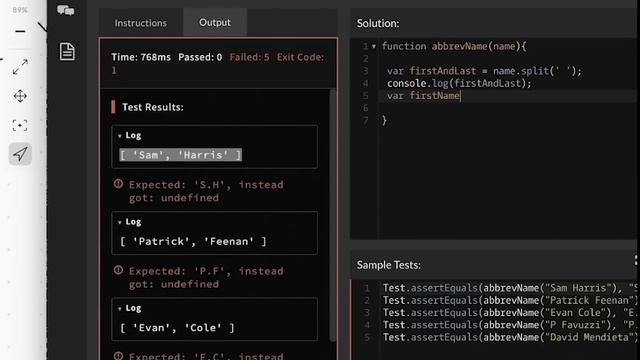
Task: Click the diagonal expand arrows icon
Action: 20,67
